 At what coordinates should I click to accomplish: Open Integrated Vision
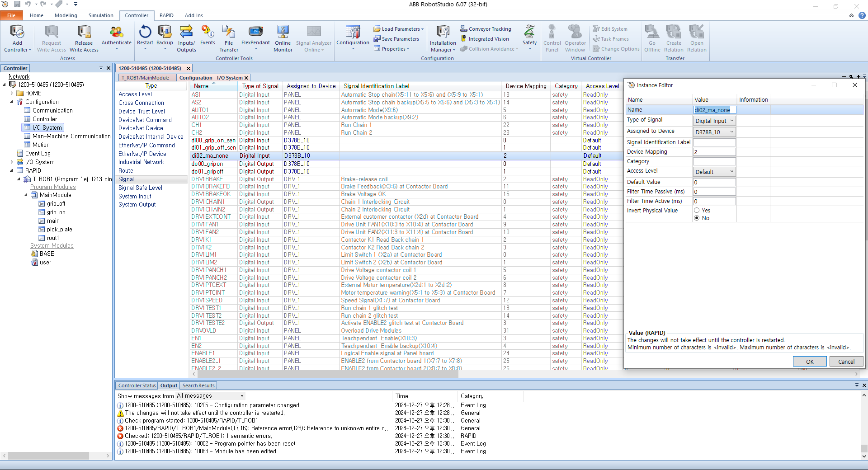[x=485, y=39]
